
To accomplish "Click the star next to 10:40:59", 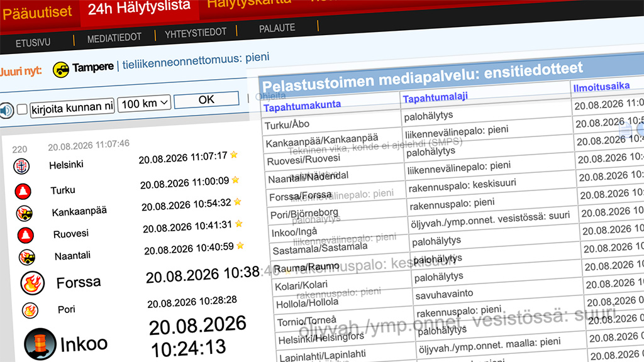I will coord(240,246).
